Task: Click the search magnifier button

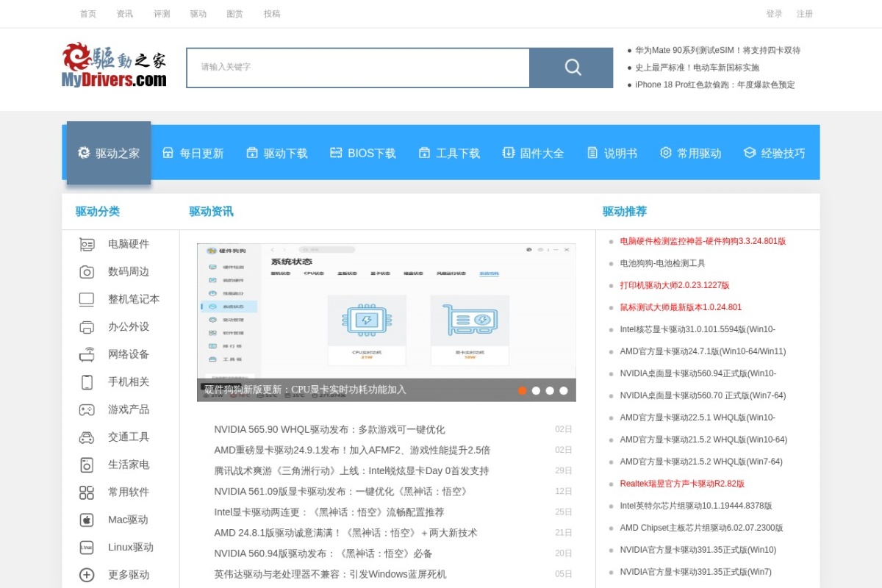Action: pos(572,68)
